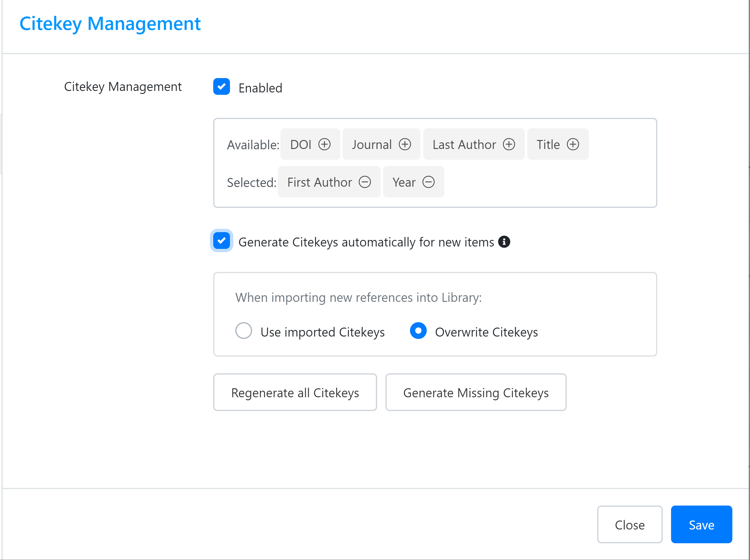
Task: Click Regenerate all Citekeys button
Action: point(295,392)
